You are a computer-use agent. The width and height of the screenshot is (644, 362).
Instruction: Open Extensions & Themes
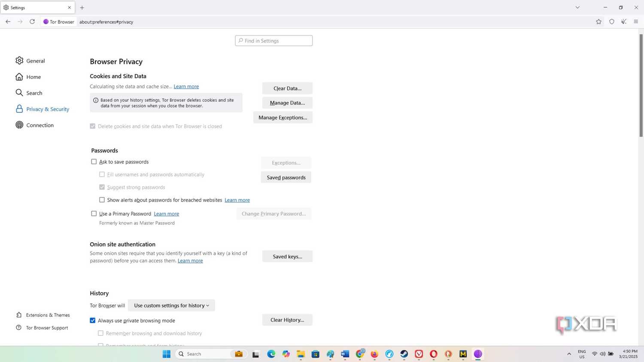(x=43, y=315)
